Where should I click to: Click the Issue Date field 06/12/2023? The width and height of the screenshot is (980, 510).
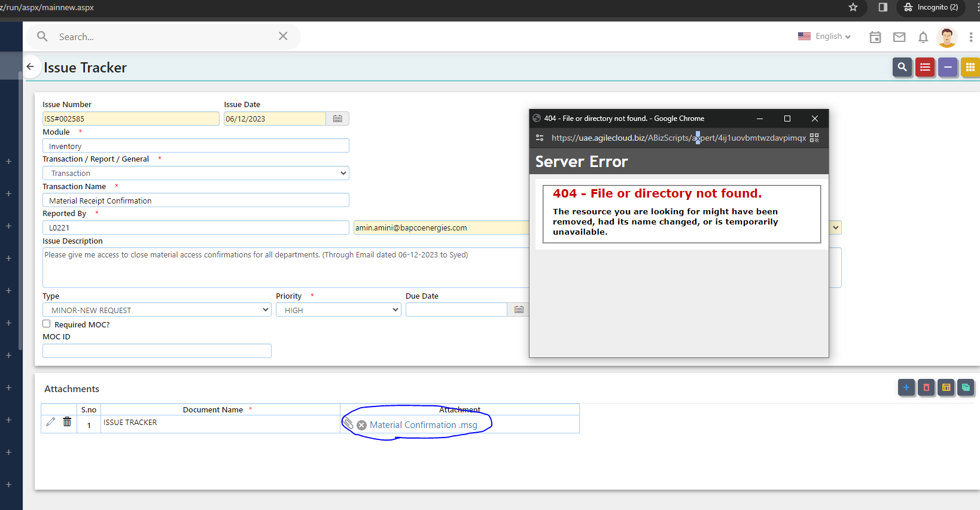[x=275, y=119]
